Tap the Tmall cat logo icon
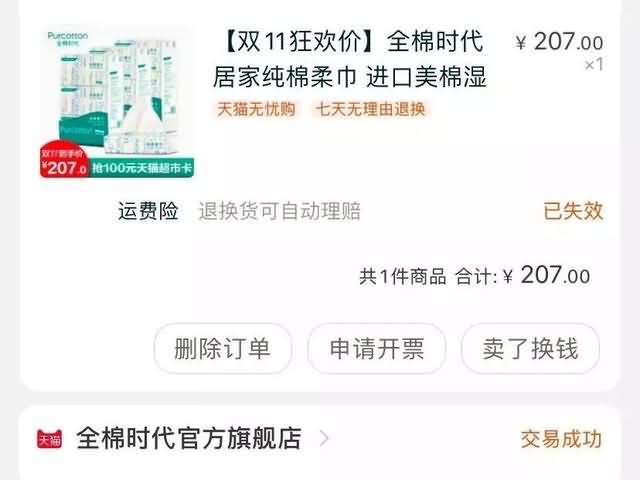640x480 pixels. [49, 439]
